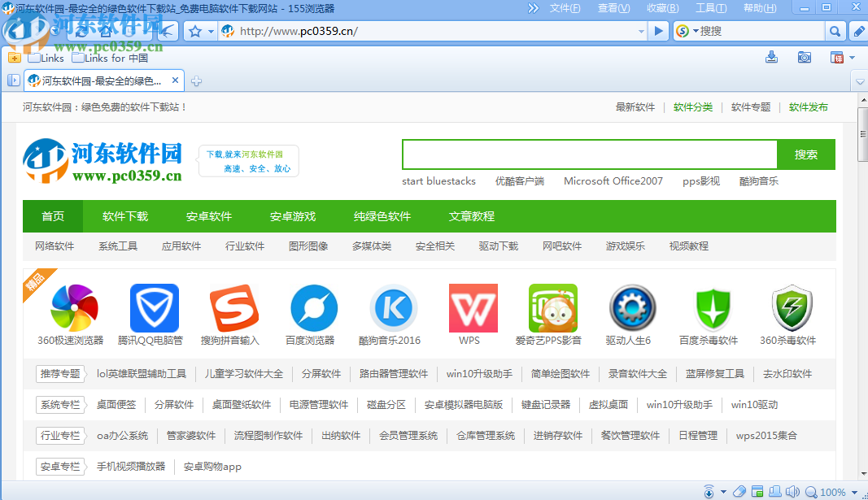Open the 软件下载 navigation tab
The height and width of the screenshot is (500, 868).
tap(125, 216)
